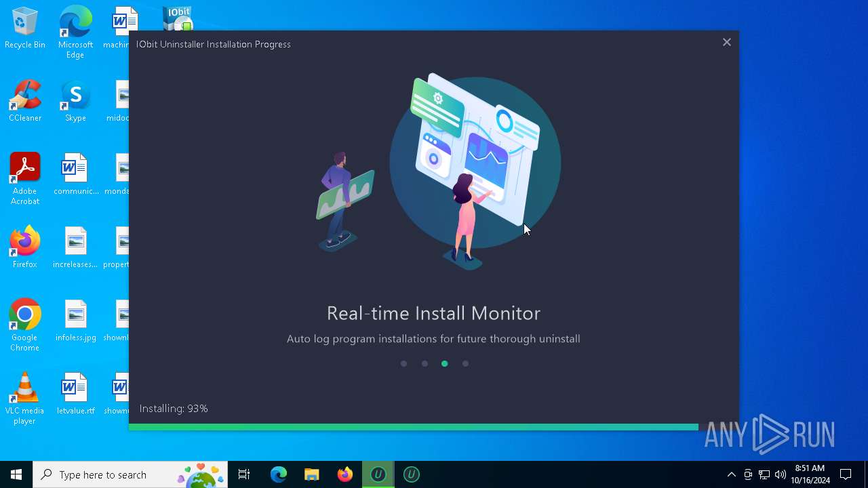Launch Firefox from the taskbar
The width and height of the screenshot is (868, 488).
click(345, 474)
